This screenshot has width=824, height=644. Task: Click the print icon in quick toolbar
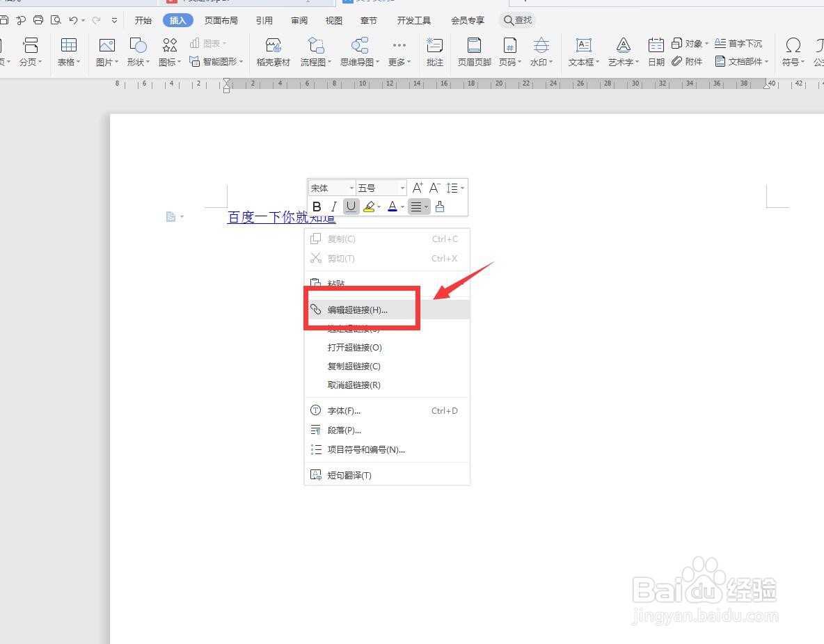click(38, 20)
